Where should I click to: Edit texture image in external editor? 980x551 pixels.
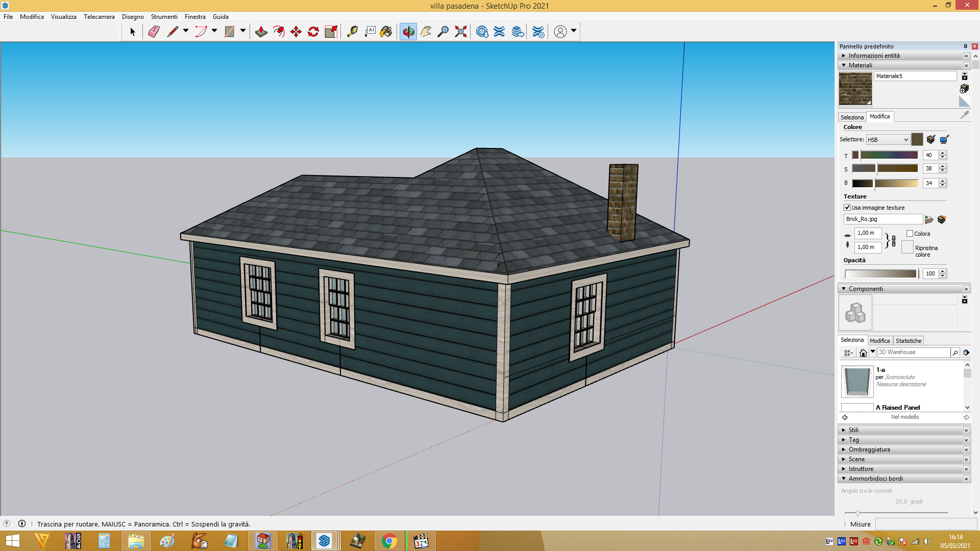point(942,219)
